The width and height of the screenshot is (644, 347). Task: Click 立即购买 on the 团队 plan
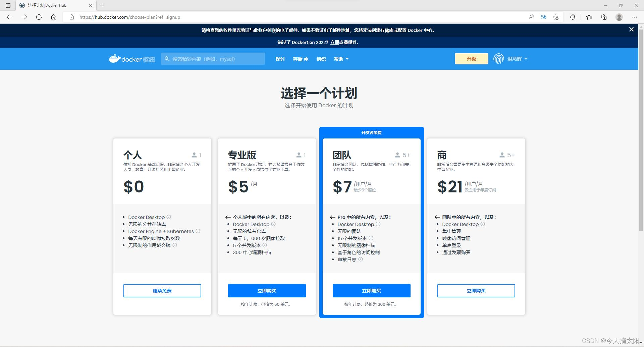[x=372, y=291]
